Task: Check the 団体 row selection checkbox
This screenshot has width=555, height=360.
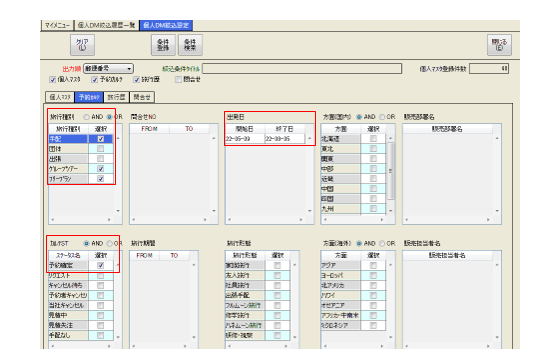Action: pyautogui.click(x=101, y=149)
